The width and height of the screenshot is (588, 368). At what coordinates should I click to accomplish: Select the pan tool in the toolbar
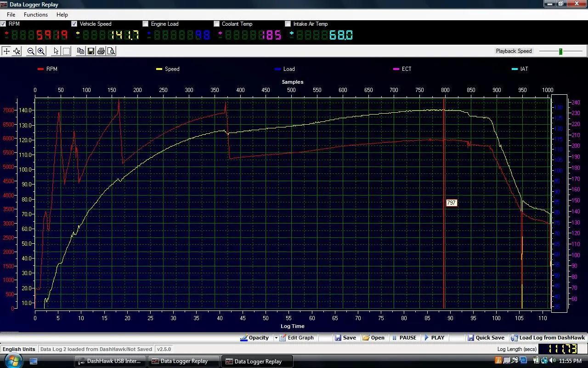(x=6, y=51)
